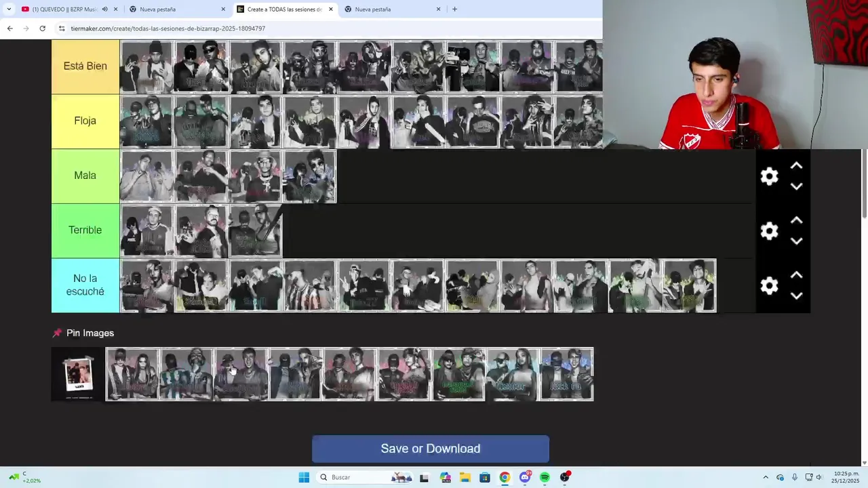Click the Pin Images heading
This screenshot has height=488, width=868.
pyautogui.click(x=90, y=333)
